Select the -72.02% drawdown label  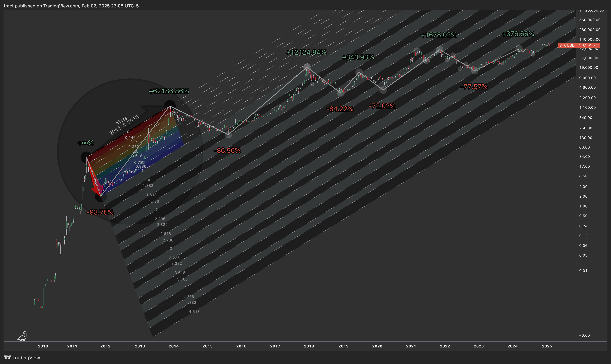pos(382,106)
